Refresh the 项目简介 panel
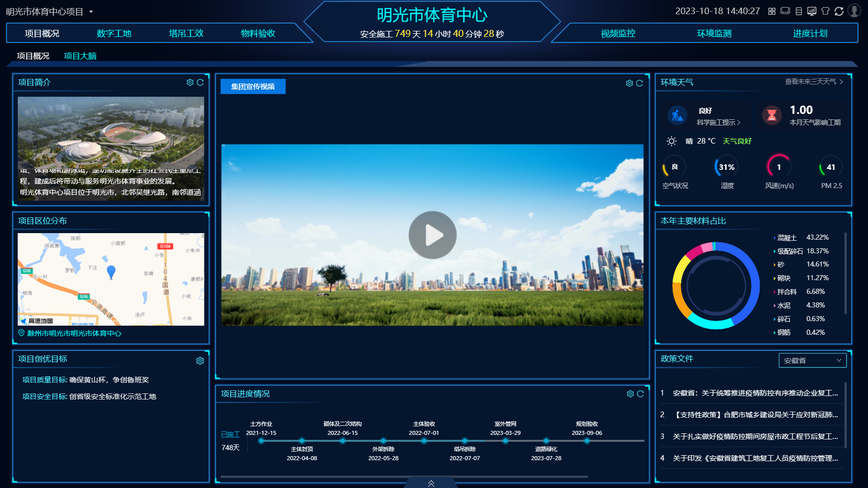This screenshot has height=488, width=868. click(200, 82)
